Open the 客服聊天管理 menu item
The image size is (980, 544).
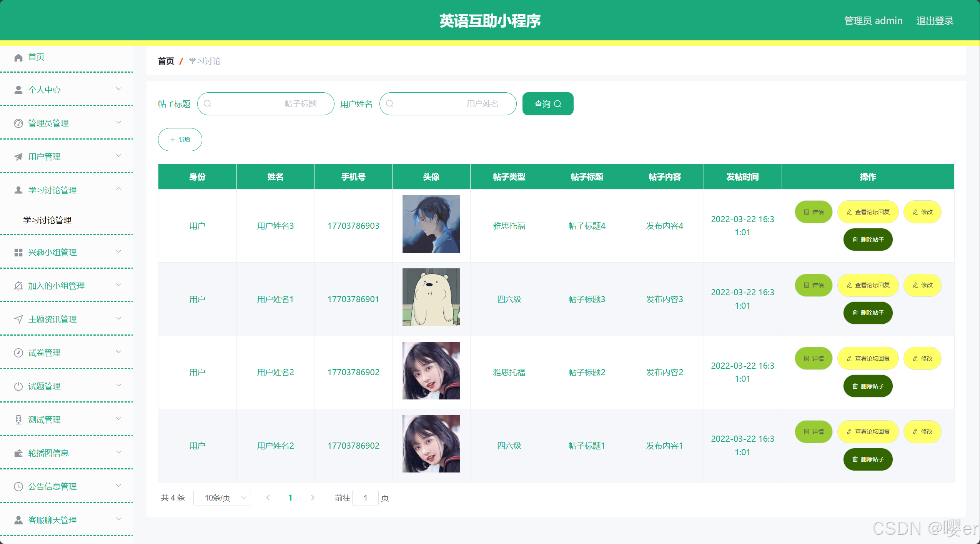53,520
